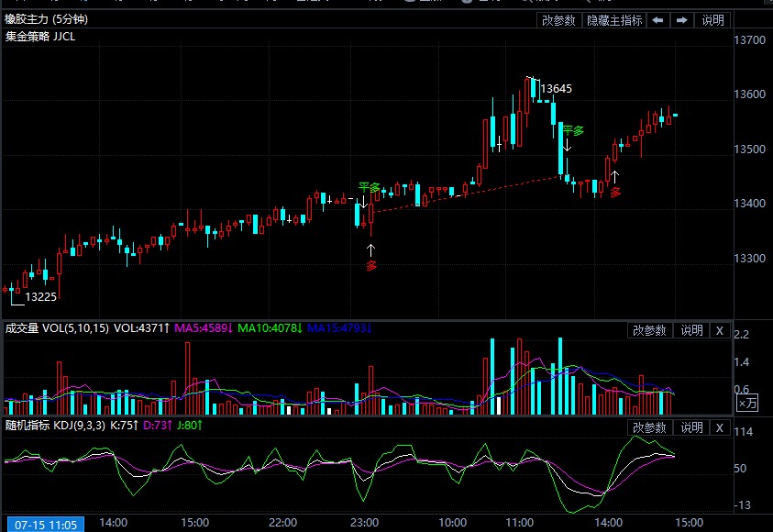This screenshot has height=532, width=773.
Task: Click the down arrow under the right-side 平多 label
Action: [x=568, y=144]
